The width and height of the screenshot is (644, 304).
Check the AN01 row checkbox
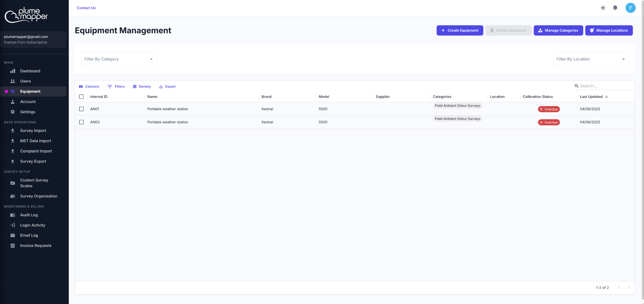pos(81,109)
